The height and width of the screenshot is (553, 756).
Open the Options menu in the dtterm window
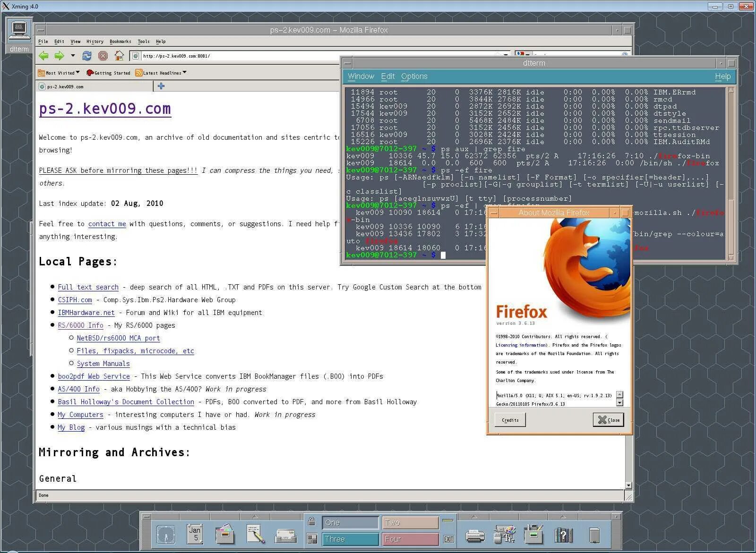pos(414,76)
